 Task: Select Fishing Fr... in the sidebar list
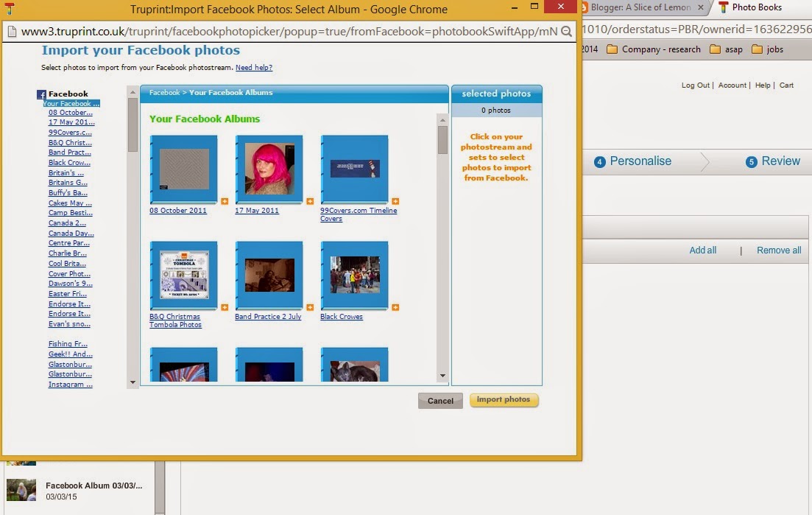point(68,344)
